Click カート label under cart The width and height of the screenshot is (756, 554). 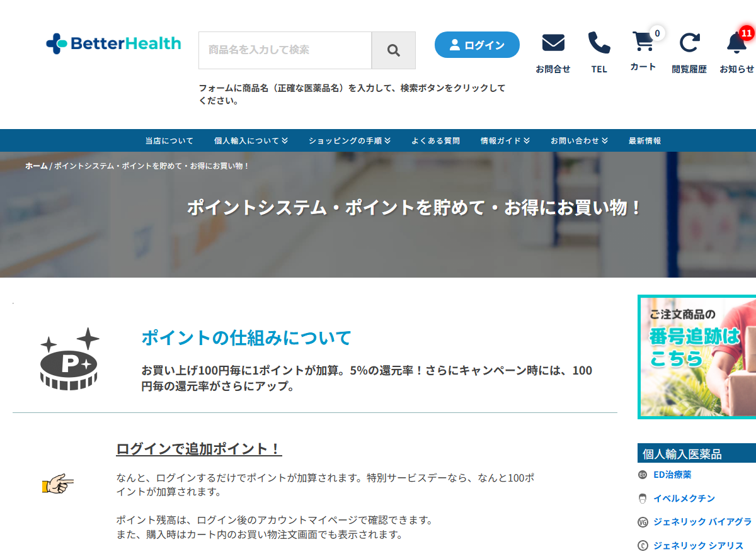pyautogui.click(x=643, y=67)
